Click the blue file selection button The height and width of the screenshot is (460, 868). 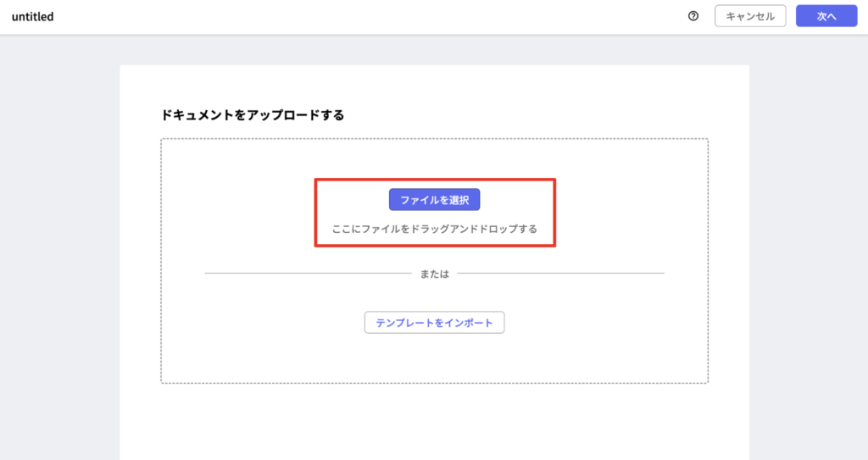pos(435,200)
